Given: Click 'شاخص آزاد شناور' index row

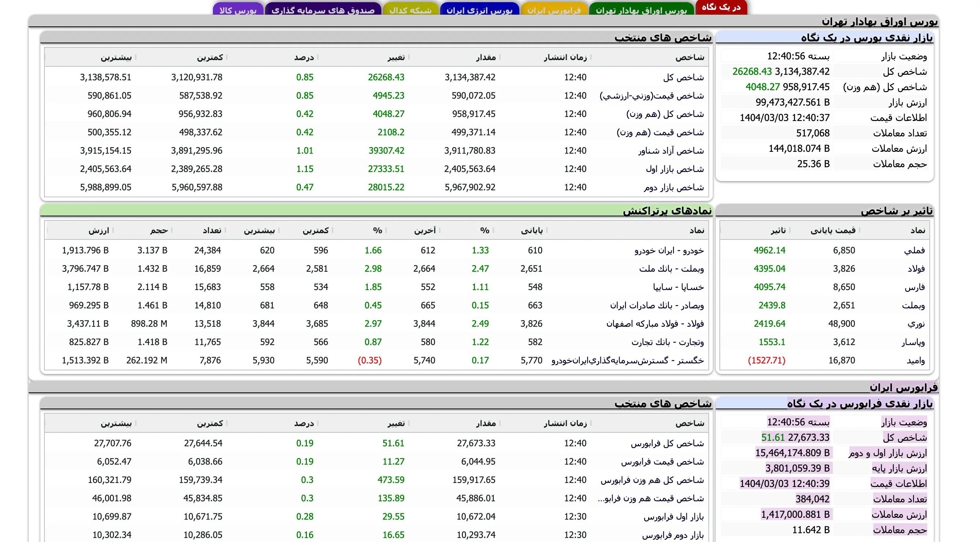Looking at the screenshot, I should (x=376, y=150).
